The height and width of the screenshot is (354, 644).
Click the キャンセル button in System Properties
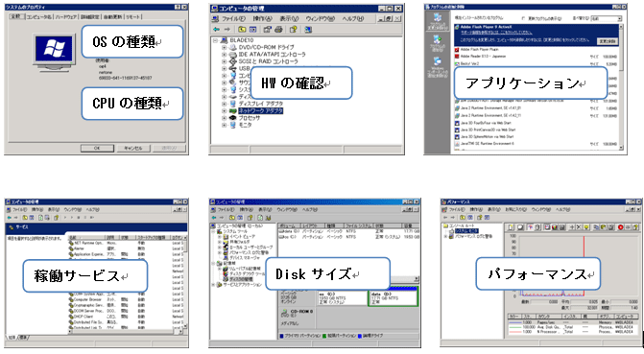point(133,149)
